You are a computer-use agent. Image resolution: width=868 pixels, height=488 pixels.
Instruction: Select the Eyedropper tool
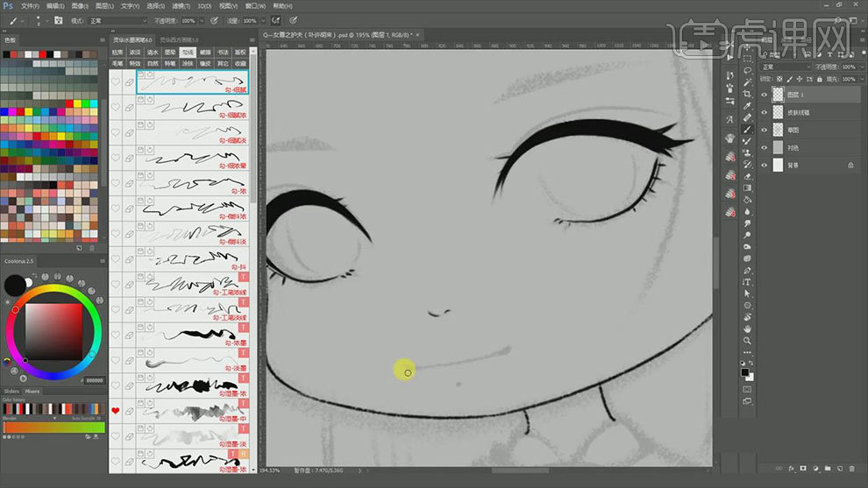(x=747, y=106)
